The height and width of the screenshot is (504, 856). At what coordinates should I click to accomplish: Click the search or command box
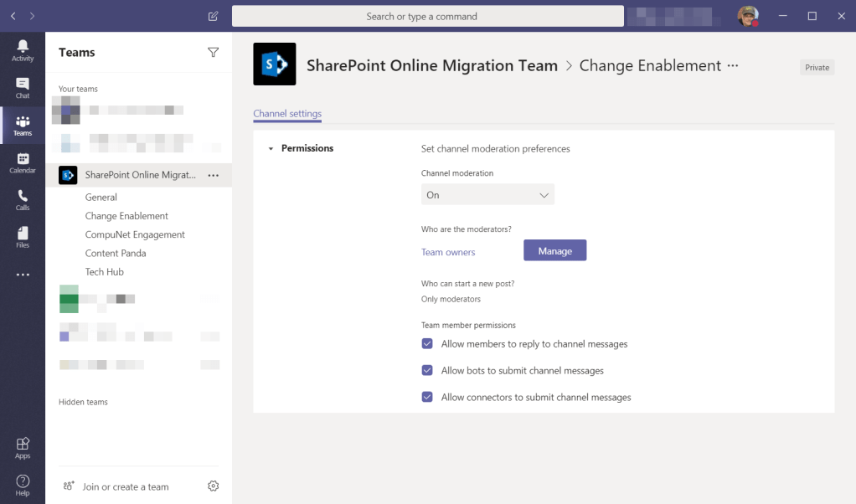click(427, 17)
